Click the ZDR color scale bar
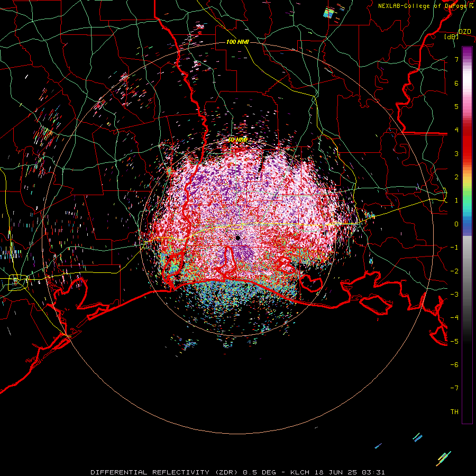 point(467,235)
